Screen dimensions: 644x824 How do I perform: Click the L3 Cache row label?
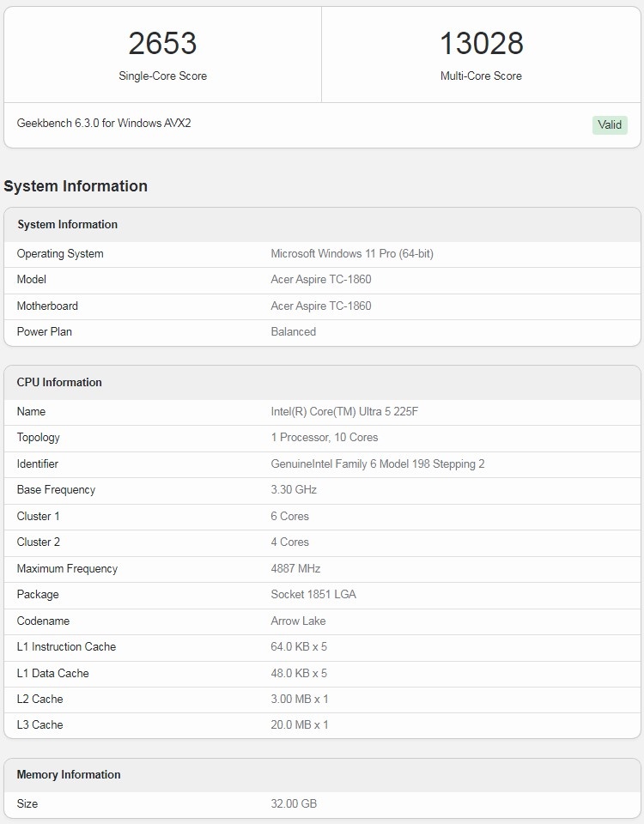tap(40, 724)
